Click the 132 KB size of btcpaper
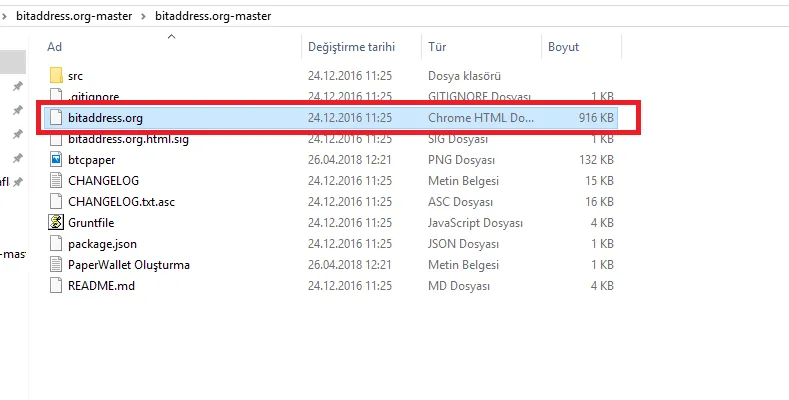789x400 pixels. point(596,160)
